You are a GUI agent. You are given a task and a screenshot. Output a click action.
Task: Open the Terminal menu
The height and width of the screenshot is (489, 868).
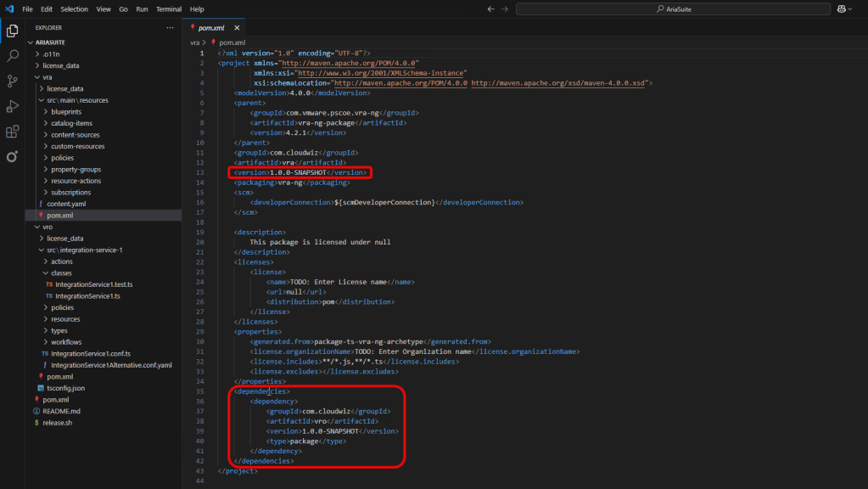169,8
